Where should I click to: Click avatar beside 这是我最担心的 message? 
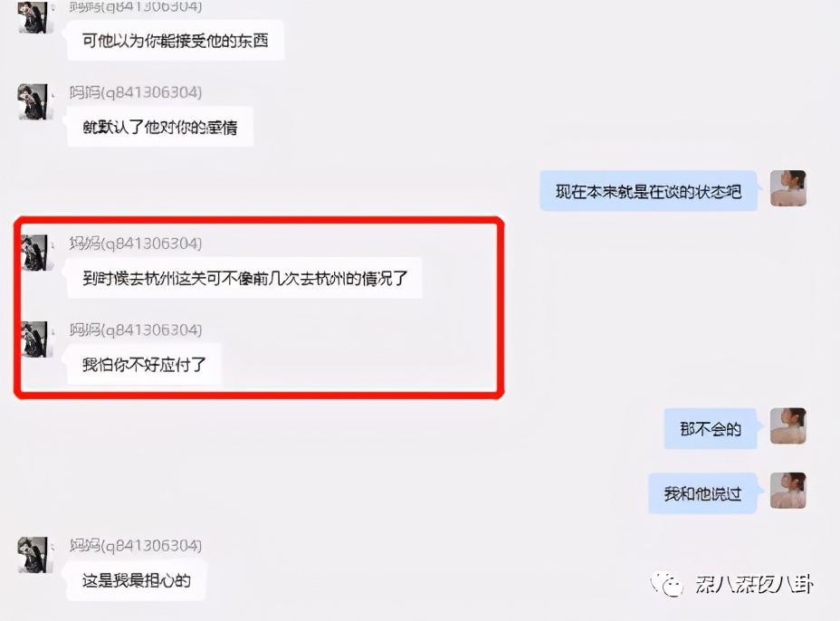35,555
